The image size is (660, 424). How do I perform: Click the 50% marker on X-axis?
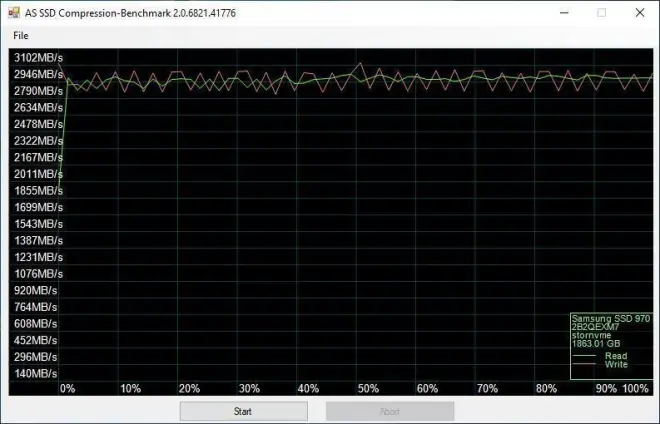(367, 389)
